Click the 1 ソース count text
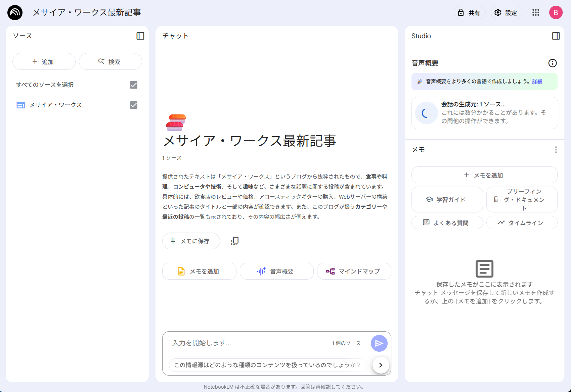The width and height of the screenshot is (571, 392). pos(172,158)
